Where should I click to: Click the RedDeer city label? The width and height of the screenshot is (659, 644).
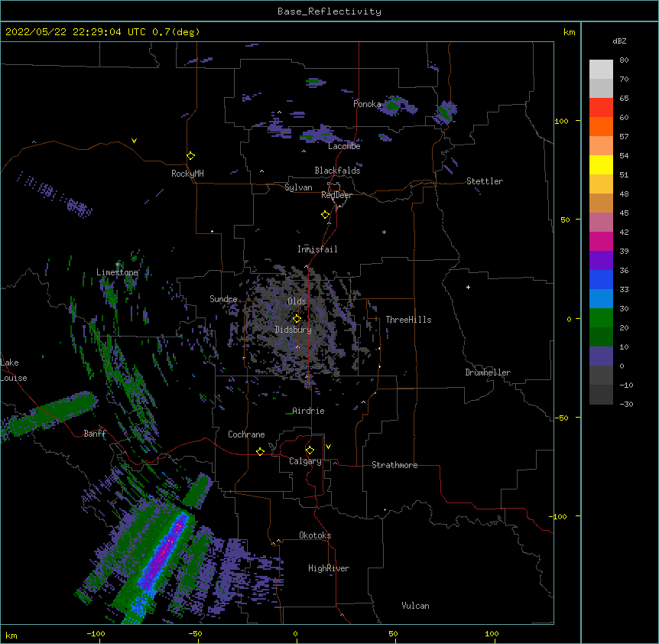(336, 195)
